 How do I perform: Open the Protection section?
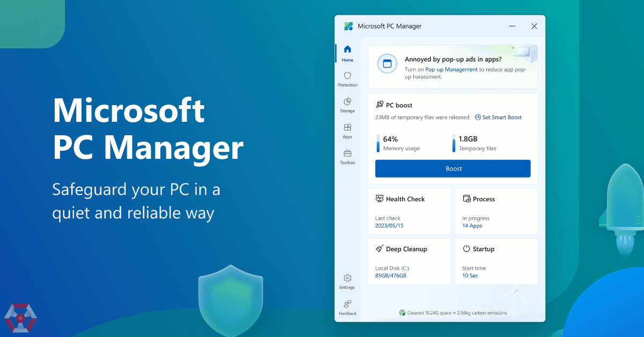point(347,79)
